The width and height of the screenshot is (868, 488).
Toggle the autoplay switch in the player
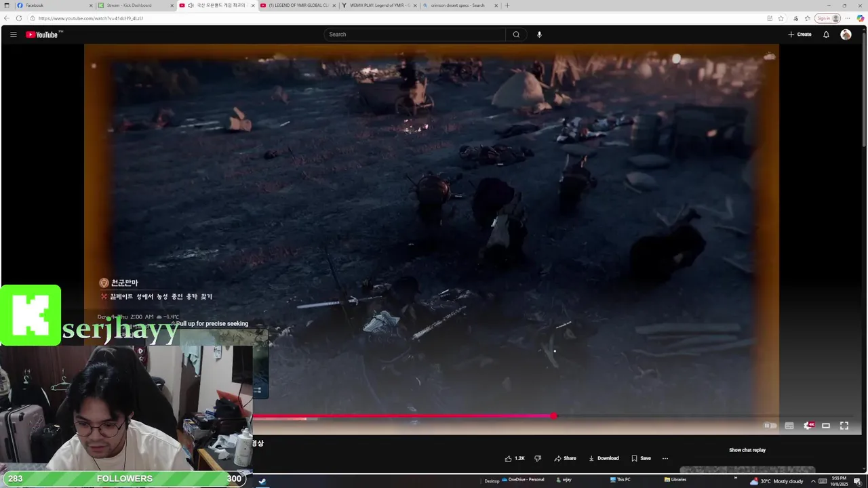770,426
